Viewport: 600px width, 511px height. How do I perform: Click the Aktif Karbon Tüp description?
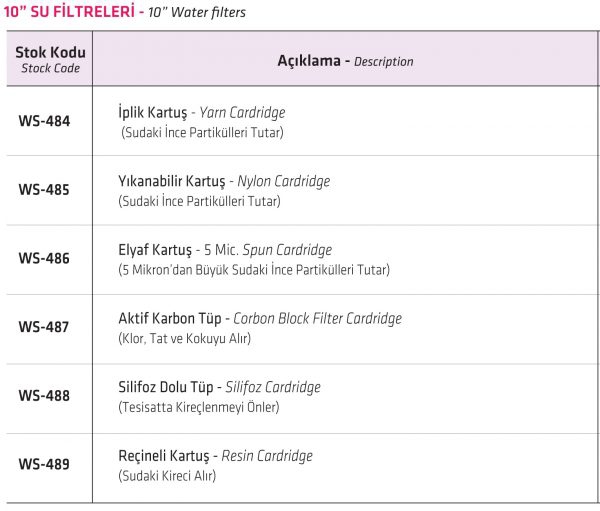click(x=260, y=318)
